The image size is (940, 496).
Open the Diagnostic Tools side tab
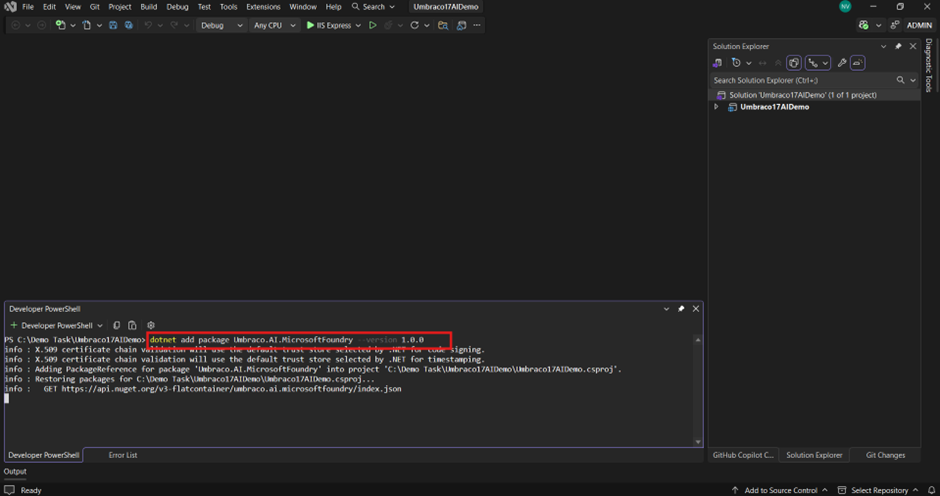(x=929, y=65)
